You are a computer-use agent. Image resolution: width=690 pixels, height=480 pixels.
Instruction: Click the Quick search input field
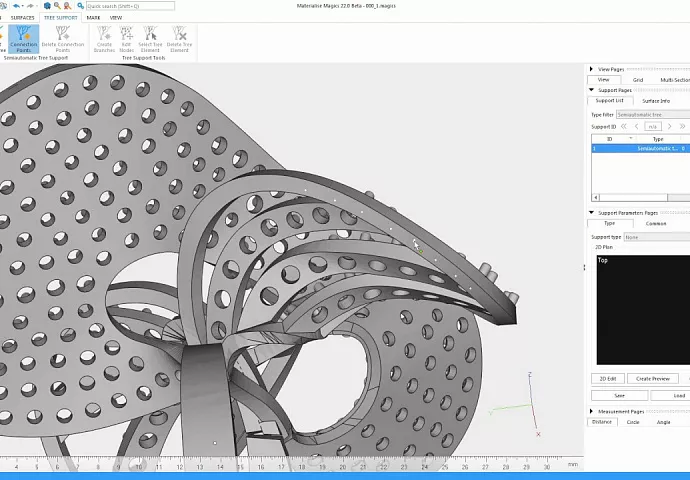[130, 6]
